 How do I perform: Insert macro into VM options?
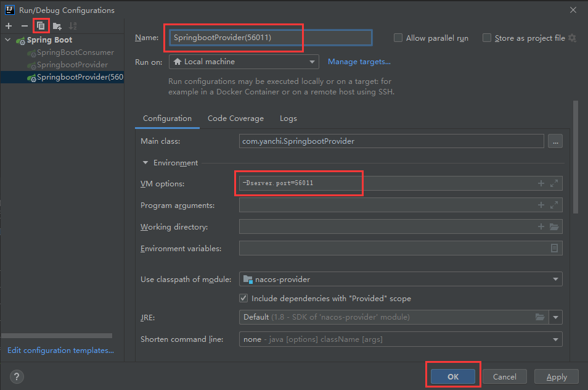pos(541,183)
